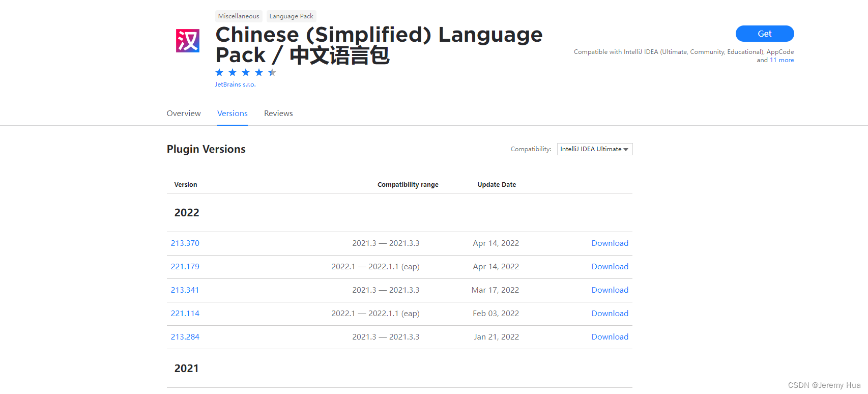This screenshot has width=868, height=394.
Task: Download version 213.284 from Jan 21
Action: click(x=610, y=337)
